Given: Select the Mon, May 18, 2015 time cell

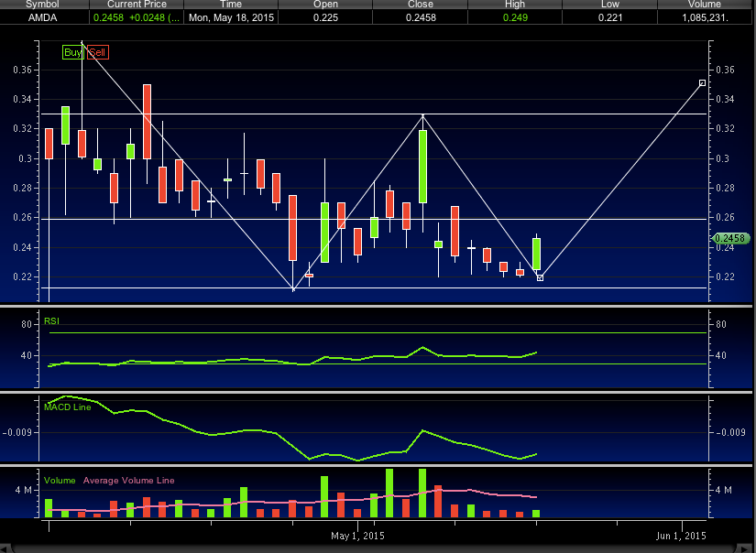Looking at the screenshot, I should [231, 17].
